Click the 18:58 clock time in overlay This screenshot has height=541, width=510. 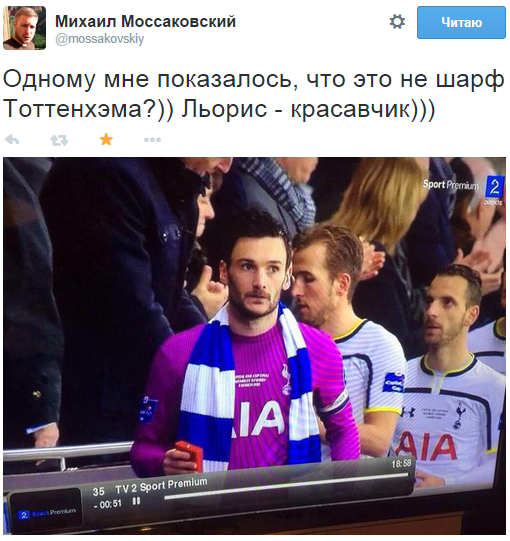pos(401,463)
